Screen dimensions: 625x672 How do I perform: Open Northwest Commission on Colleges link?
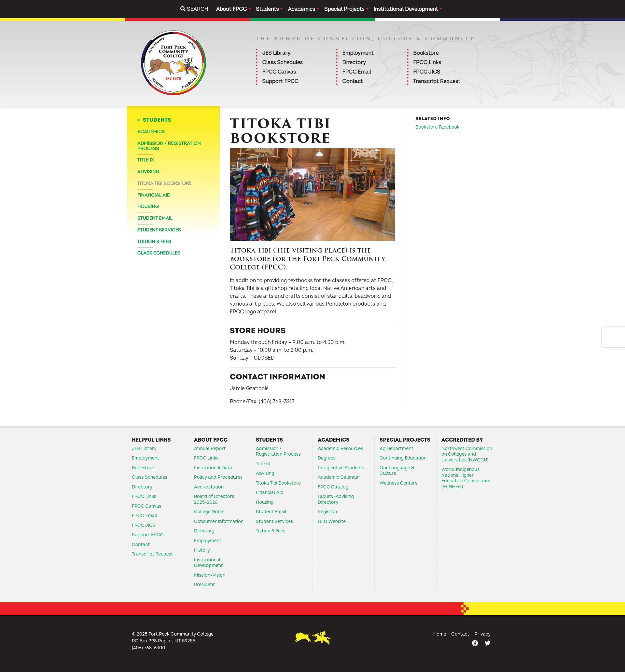tap(466, 454)
